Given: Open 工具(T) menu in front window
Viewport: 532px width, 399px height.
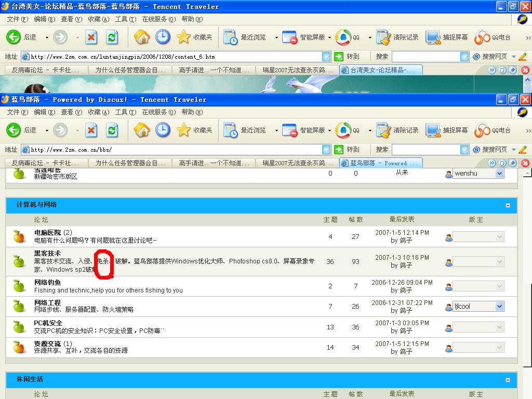Looking at the screenshot, I should click(126, 112).
